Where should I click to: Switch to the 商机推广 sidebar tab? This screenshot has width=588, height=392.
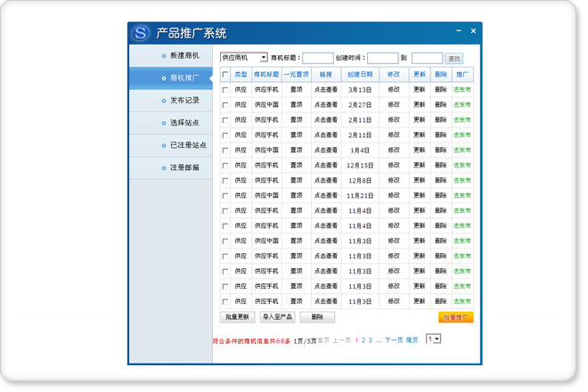pyautogui.click(x=184, y=78)
